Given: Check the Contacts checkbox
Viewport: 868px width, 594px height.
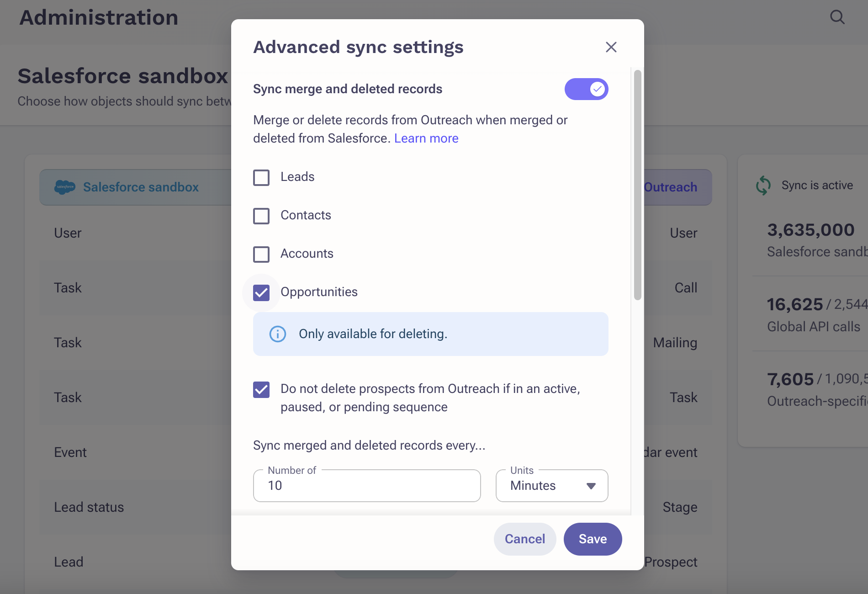Looking at the screenshot, I should (x=261, y=216).
